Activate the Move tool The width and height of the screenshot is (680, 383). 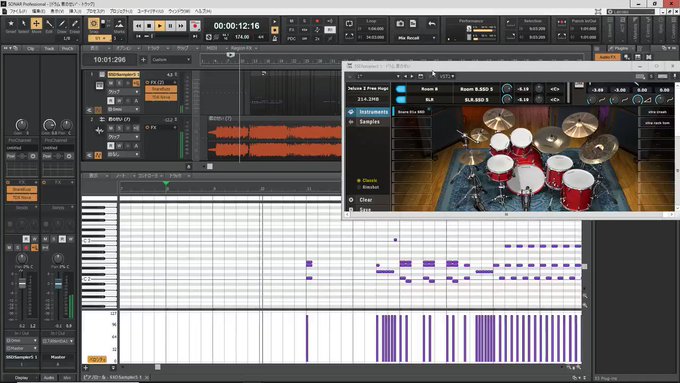click(36, 23)
